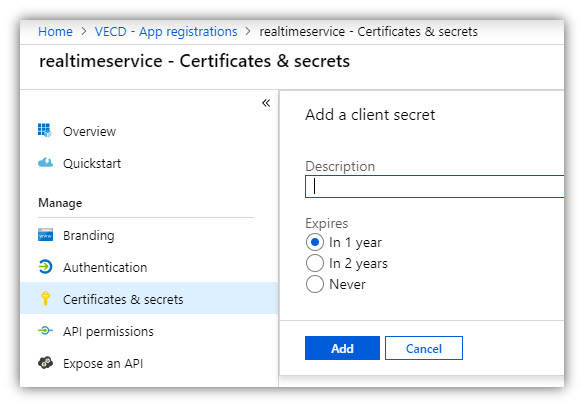Click the Expose an API icon

pos(45,363)
